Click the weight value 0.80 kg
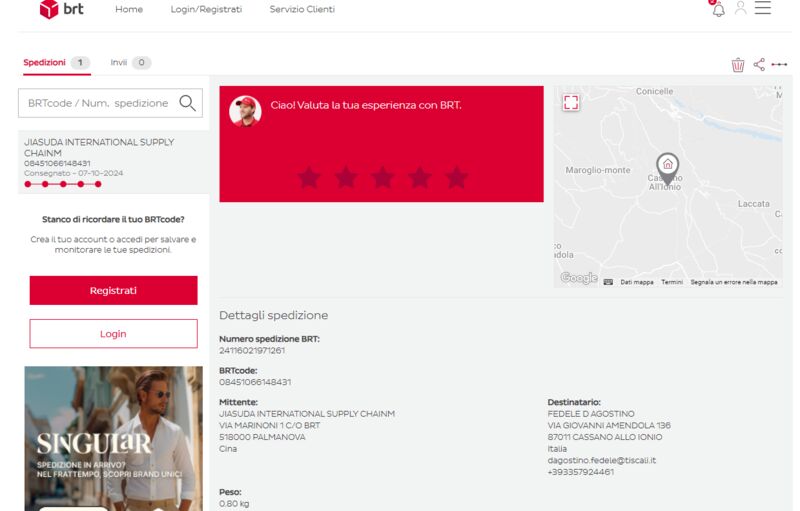 234,504
